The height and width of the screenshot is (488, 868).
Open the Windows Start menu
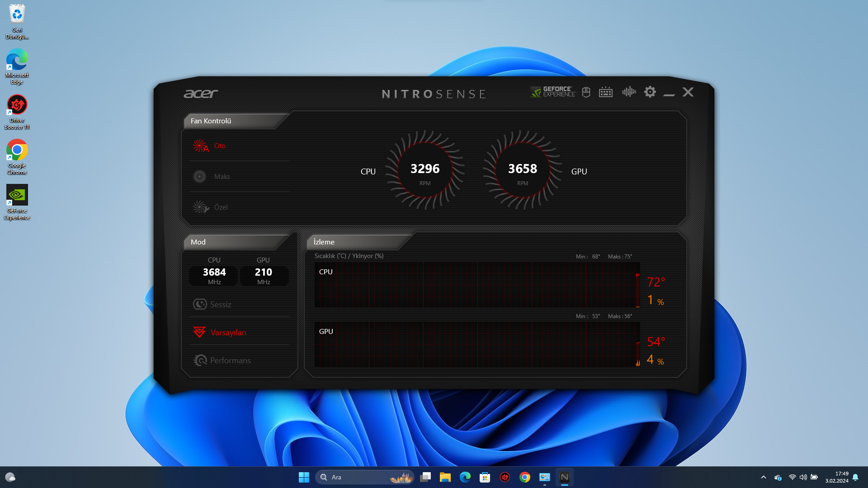304,477
